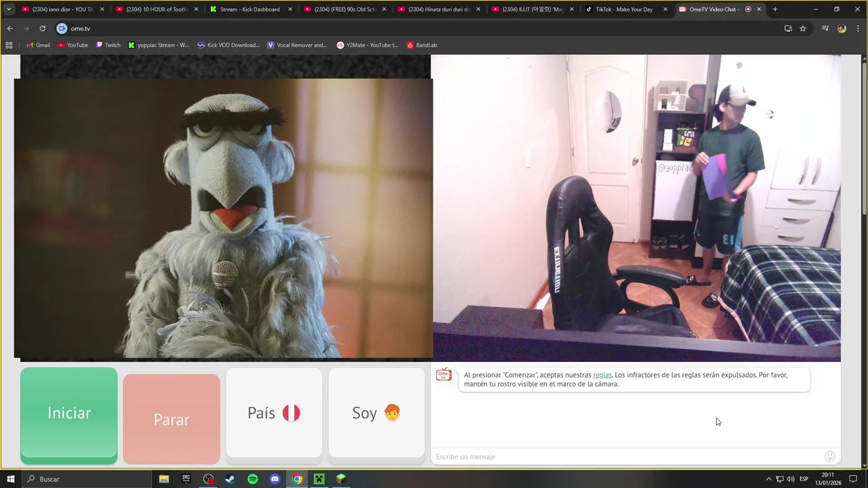Screen dimensions: 868x488
Task: Open the BandLab bookmark
Action: [x=421, y=45]
